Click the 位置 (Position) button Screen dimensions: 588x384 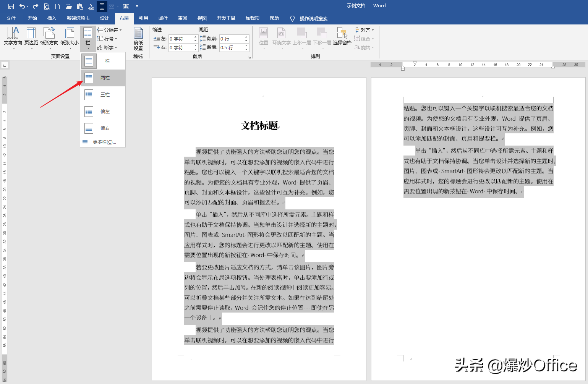pos(264,38)
